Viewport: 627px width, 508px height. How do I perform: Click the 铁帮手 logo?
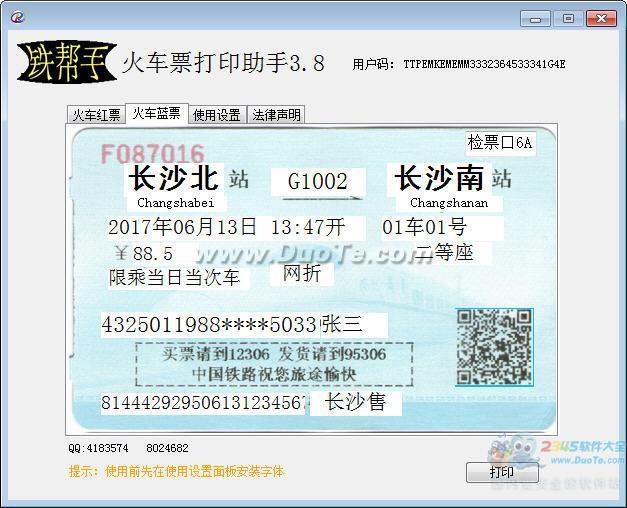tap(67, 62)
